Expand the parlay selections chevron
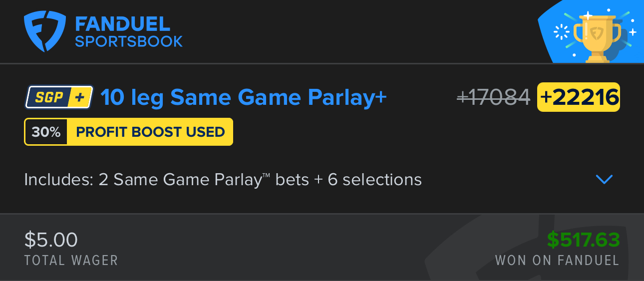 tap(604, 179)
